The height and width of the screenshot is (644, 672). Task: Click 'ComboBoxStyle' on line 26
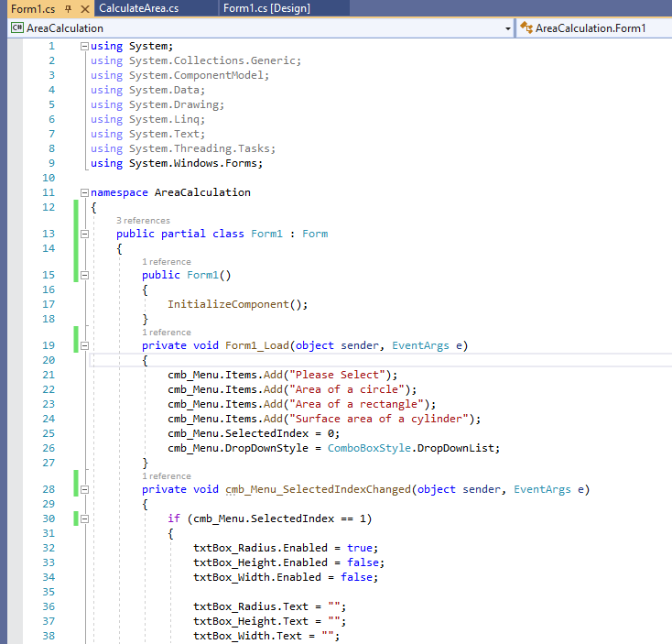(x=370, y=448)
